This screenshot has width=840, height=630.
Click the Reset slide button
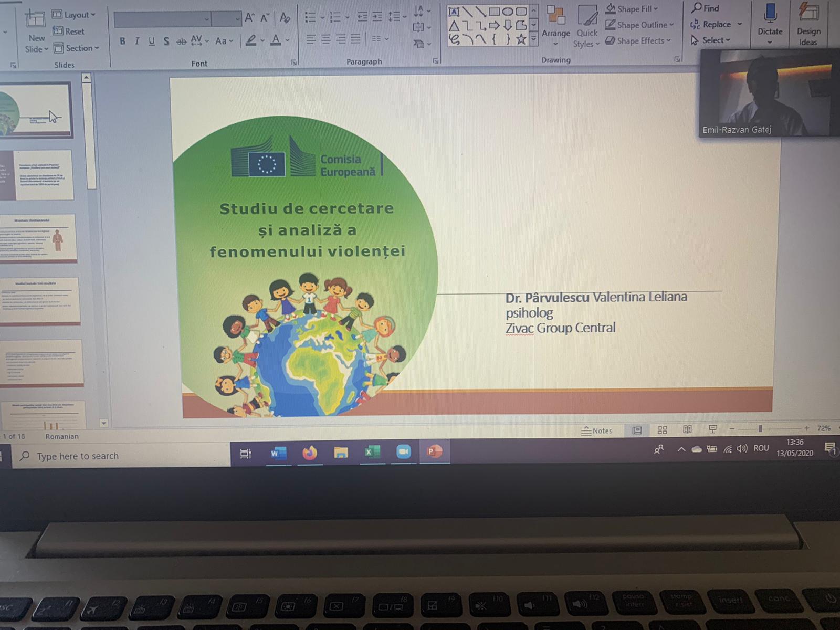pos(69,31)
